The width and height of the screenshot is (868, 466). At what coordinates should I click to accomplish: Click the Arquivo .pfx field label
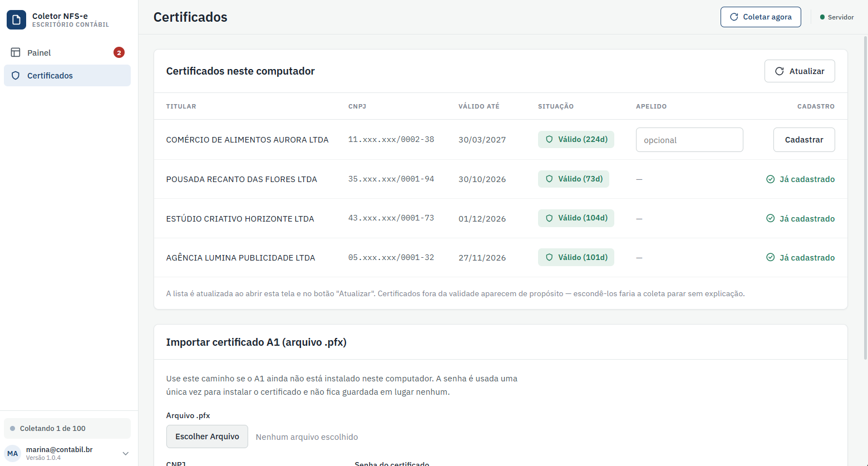(188, 416)
